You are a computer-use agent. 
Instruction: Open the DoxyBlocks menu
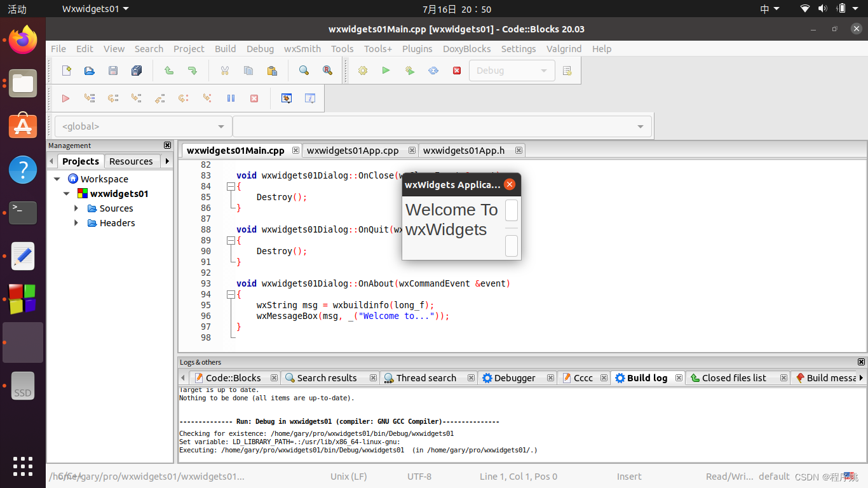click(x=466, y=48)
